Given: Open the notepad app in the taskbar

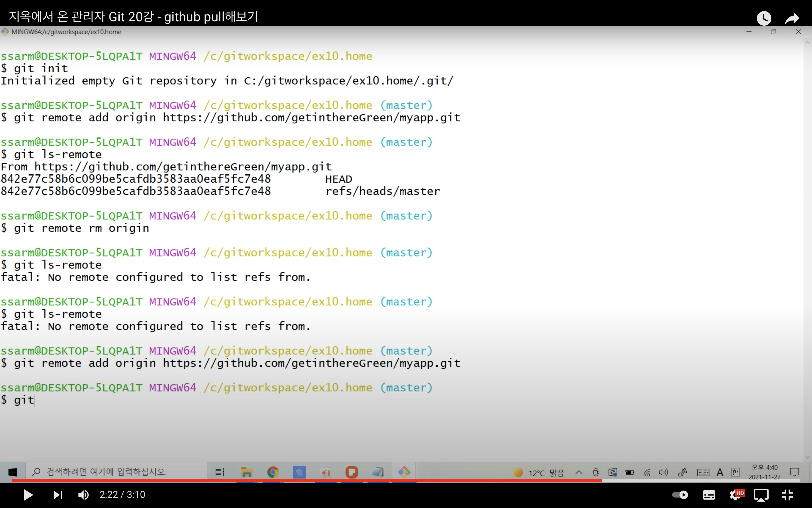Looking at the screenshot, I should click(378, 472).
